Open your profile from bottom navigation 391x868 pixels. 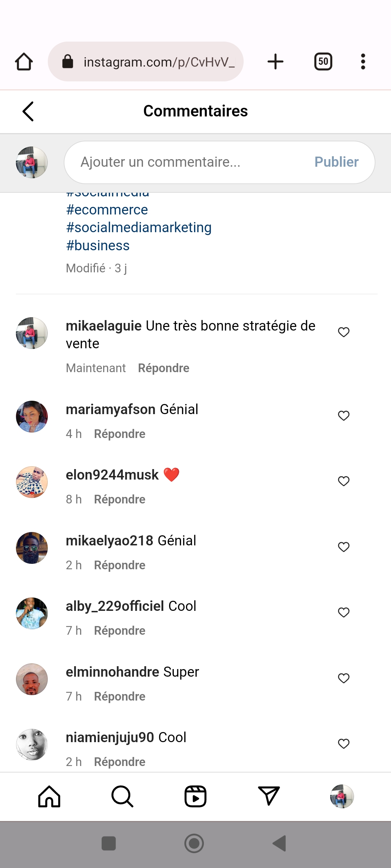coord(342,796)
